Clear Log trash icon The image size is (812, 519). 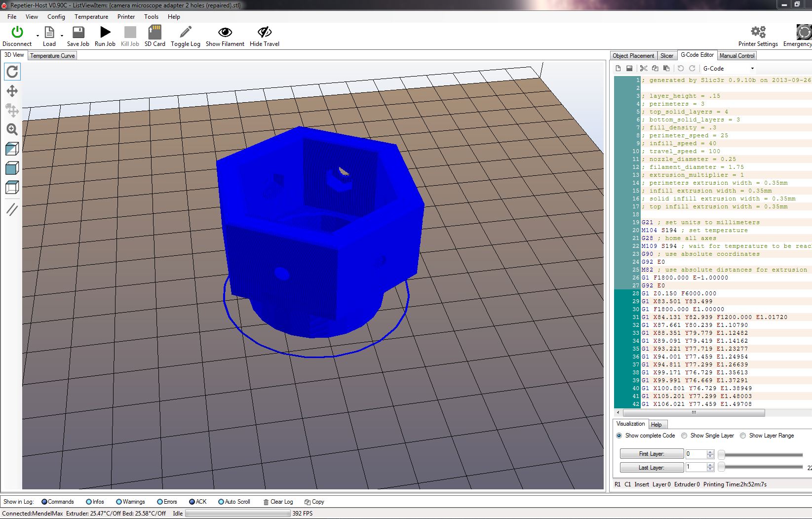[267, 502]
